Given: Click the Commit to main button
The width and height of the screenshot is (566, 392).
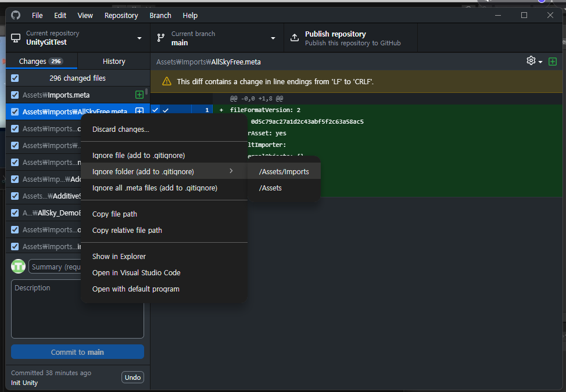Looking at the screenshot, I should click(x=78, y=352).
